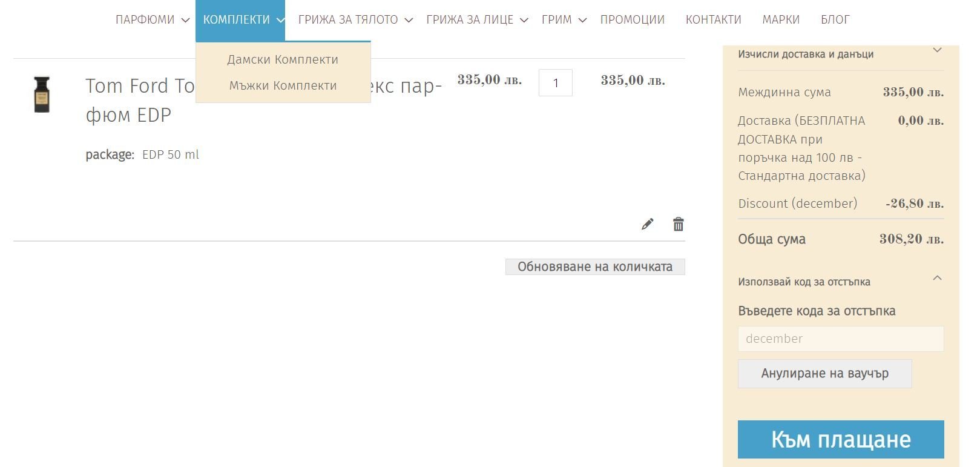The width and height of the screenshot is (980, 467).
Task: Open Tom Ford perfume product thumbnail
Action: tap(42, 94)
